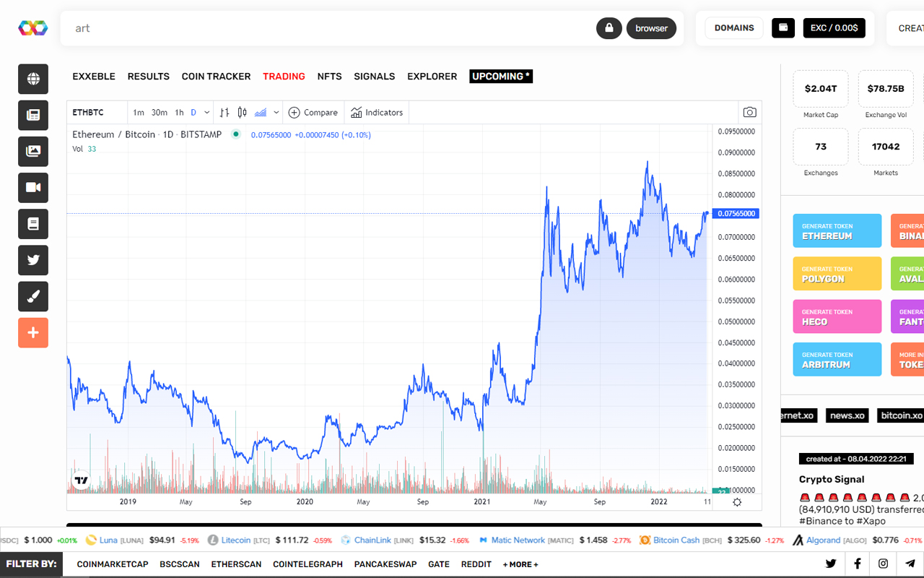
Task: Open the NFTS tab
Action: (330, 76)
